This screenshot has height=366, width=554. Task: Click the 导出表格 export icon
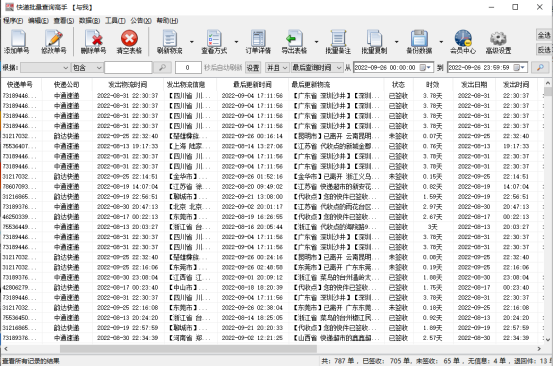[x=294, y=41]
